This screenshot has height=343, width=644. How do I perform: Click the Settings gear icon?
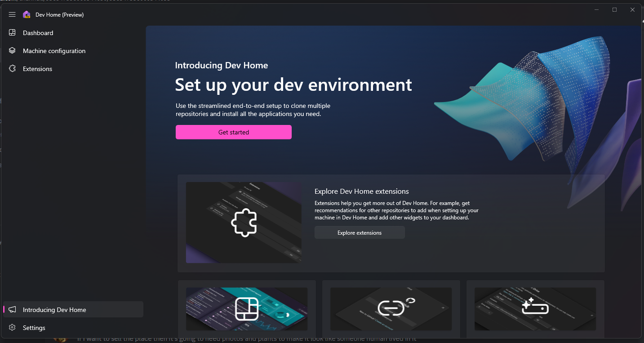click(x=12, y=328)
